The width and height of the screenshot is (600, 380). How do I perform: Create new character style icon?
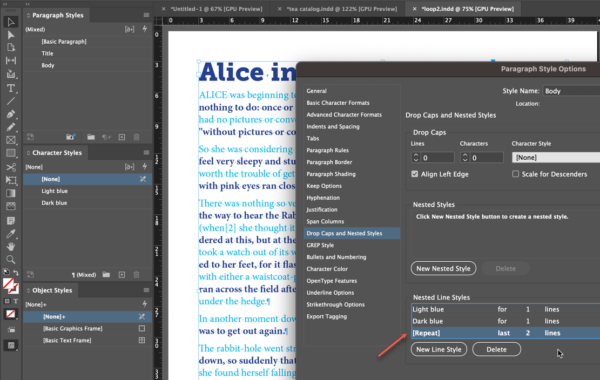click(122, 275)
